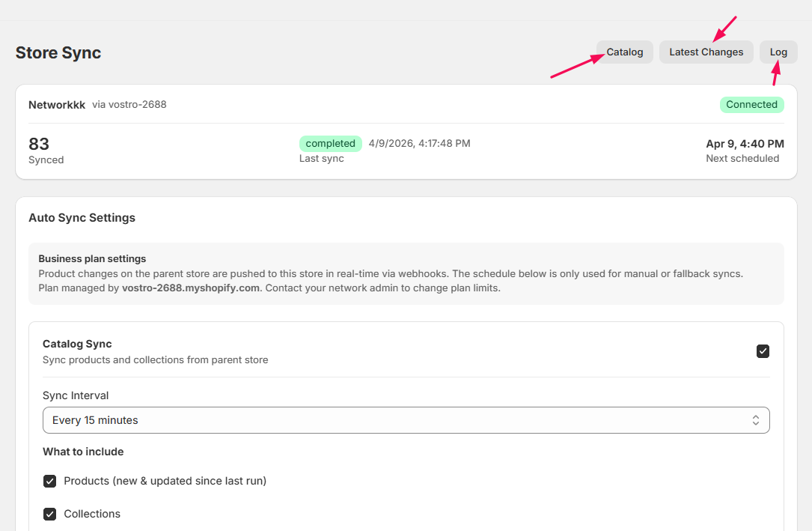The width and height of the screenshot is (812, 531).
Task: Toggle the Collections checkbox
Action: 50,515
